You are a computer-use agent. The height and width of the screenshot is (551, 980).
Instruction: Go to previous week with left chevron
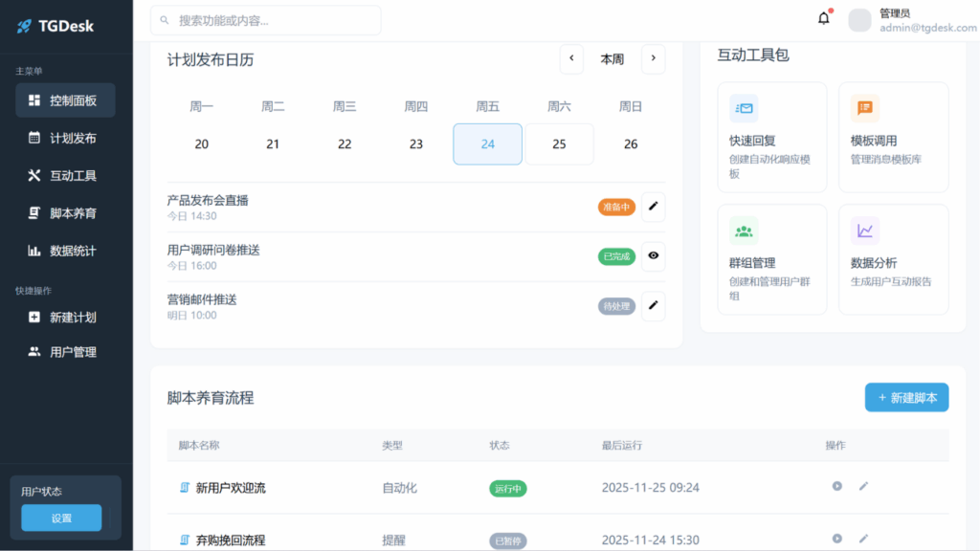(571, 58)
